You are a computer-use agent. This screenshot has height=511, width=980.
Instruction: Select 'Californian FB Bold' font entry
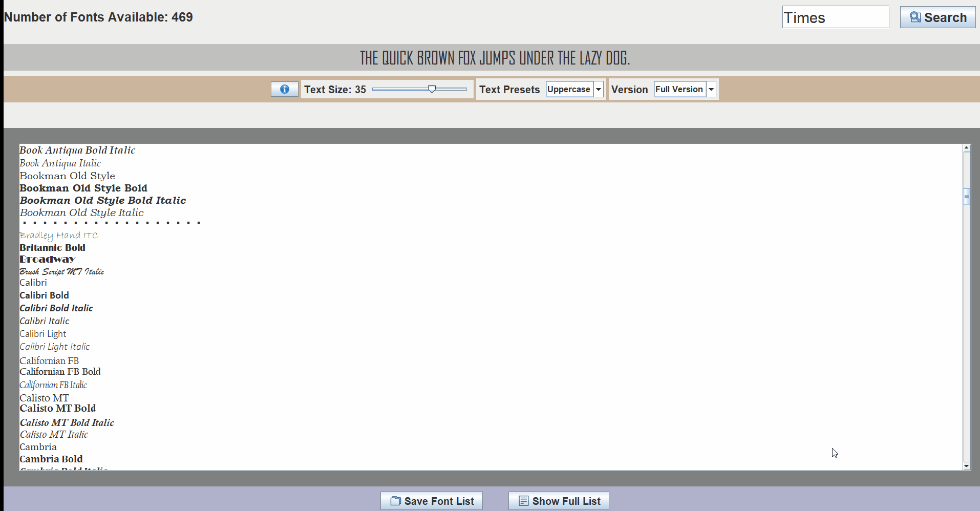[60, 372]
